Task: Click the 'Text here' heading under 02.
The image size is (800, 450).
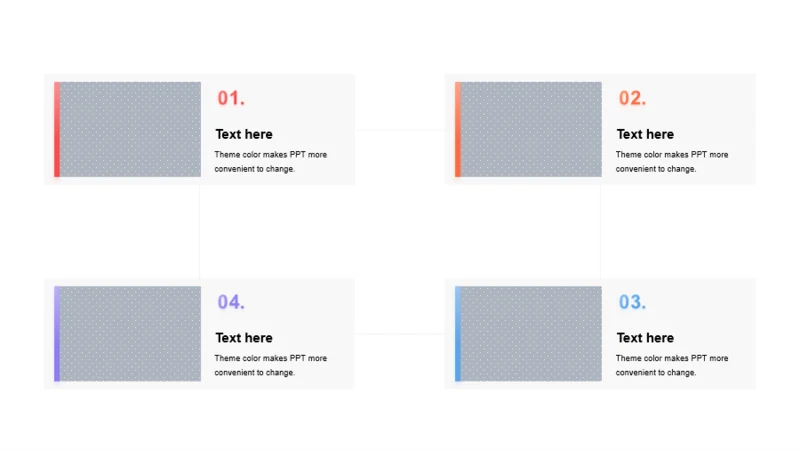Action: pos(645,134)
